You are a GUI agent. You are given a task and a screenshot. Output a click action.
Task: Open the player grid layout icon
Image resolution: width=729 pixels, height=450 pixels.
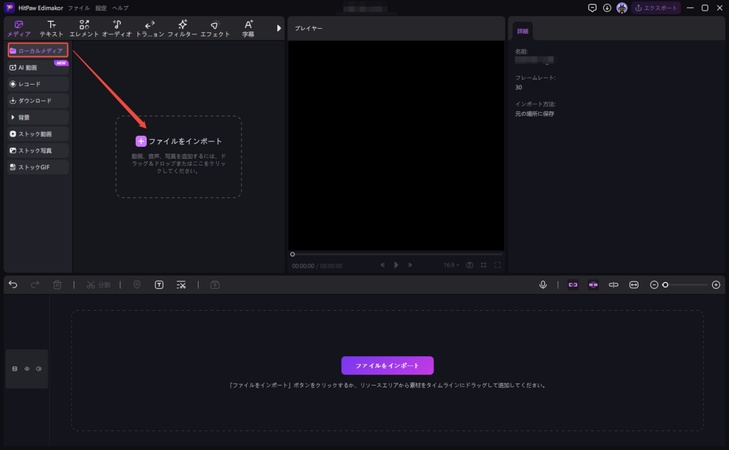pyautogui.click(x=484, y=265)
